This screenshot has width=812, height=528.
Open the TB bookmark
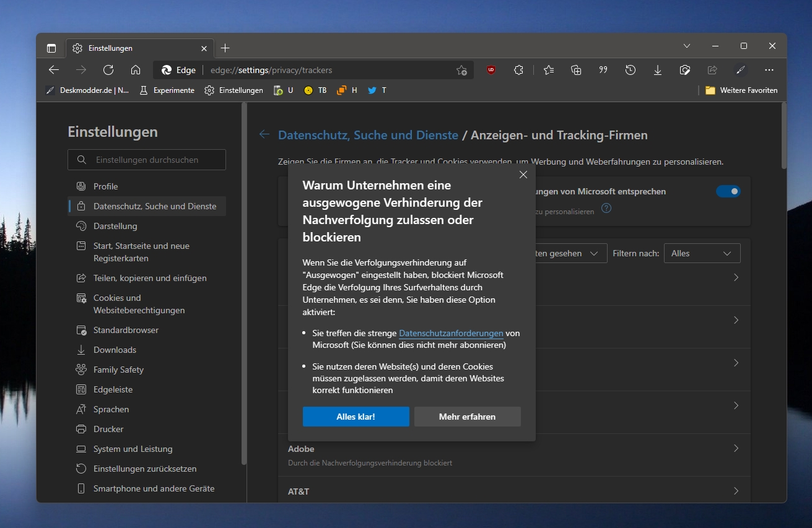click(x=315, y=90)
